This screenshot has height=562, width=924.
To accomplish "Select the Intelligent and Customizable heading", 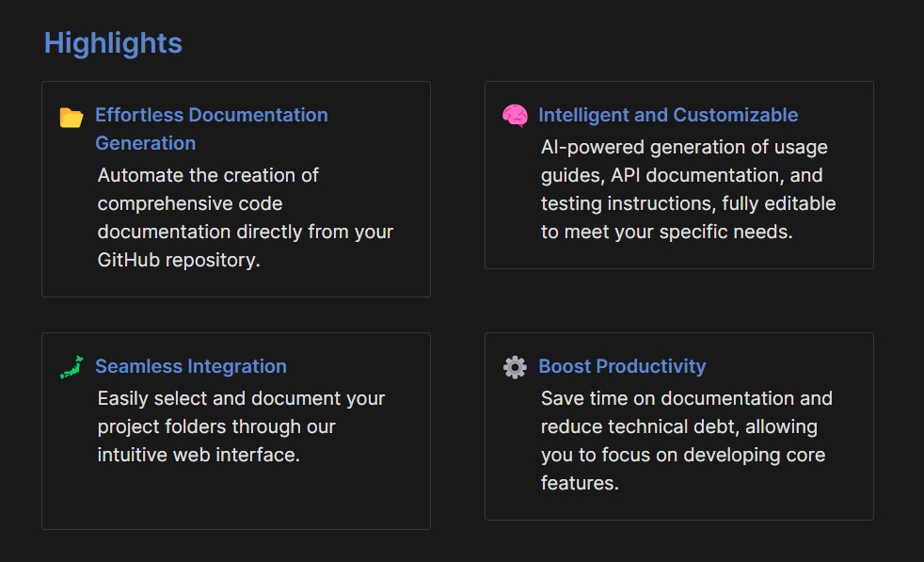I will [667, 115].
